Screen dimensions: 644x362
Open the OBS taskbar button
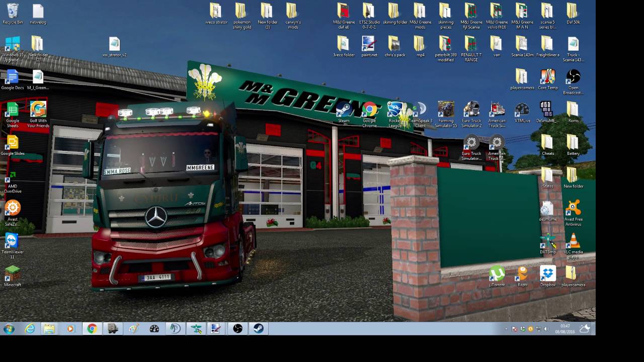pyautogui.click(x=237, y=329)
